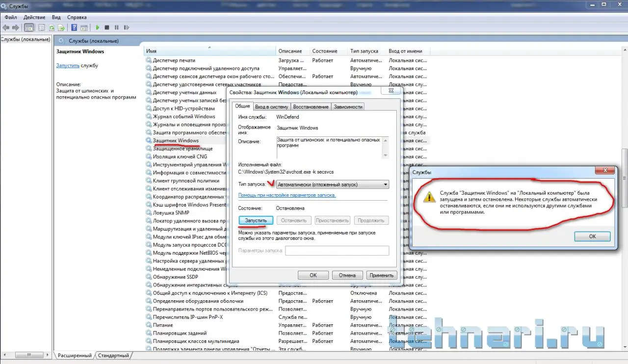Click the gear icon beside Планировщик классов мультимедиа

(x=149, y=341)
